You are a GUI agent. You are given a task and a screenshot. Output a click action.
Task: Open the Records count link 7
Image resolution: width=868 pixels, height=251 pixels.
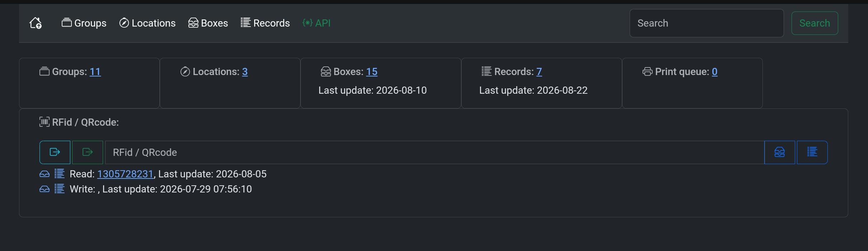pyautogui.click(x=539, y=72)
